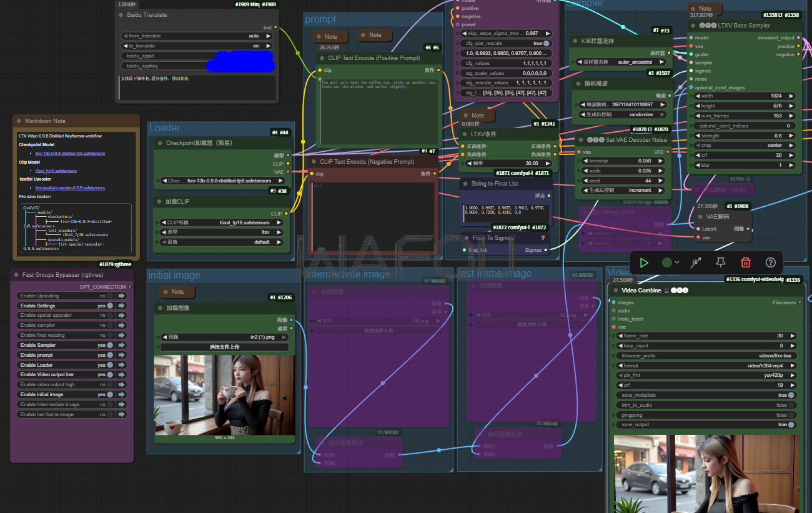Delete selected node using red trash icon
Image resolution: width=812 pixels, height=513 pixels.
[745, 263]
